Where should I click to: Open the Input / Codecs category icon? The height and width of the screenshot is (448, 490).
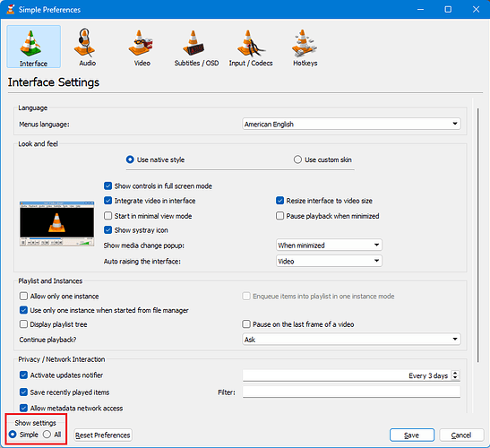251,43
